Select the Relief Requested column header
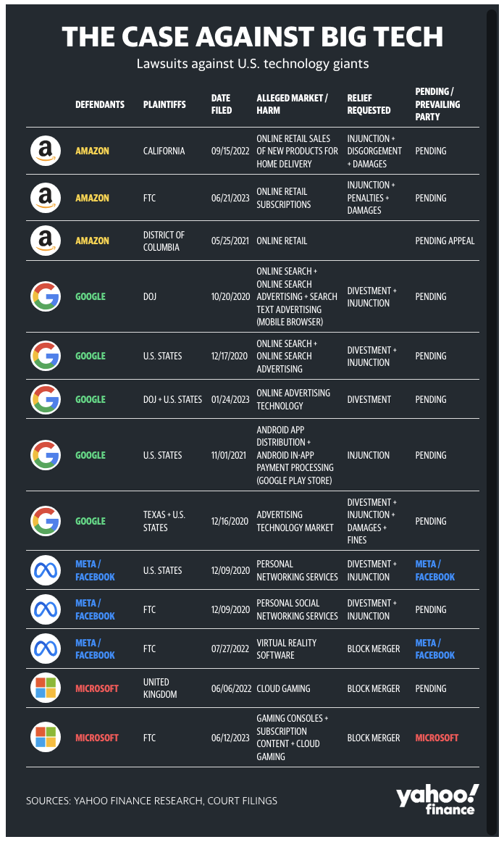Image resolution: width=504 pixels, height=842 pixels. pos(369,104)
